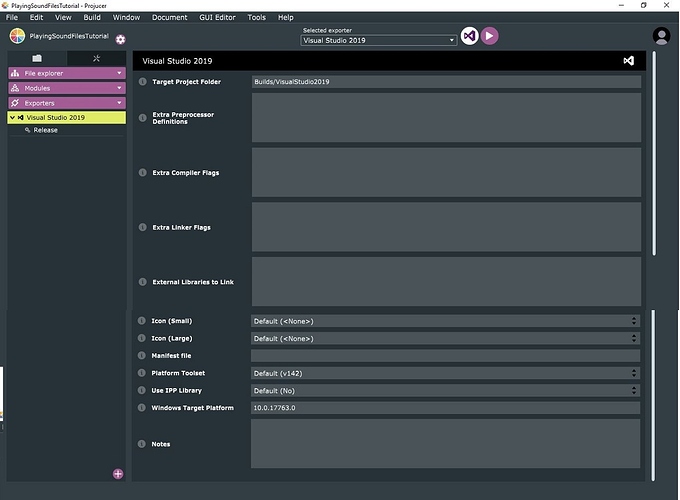Screen dimensions: 680x500
Task: Show info for Icon (Small)
Action: coord(141,321)
